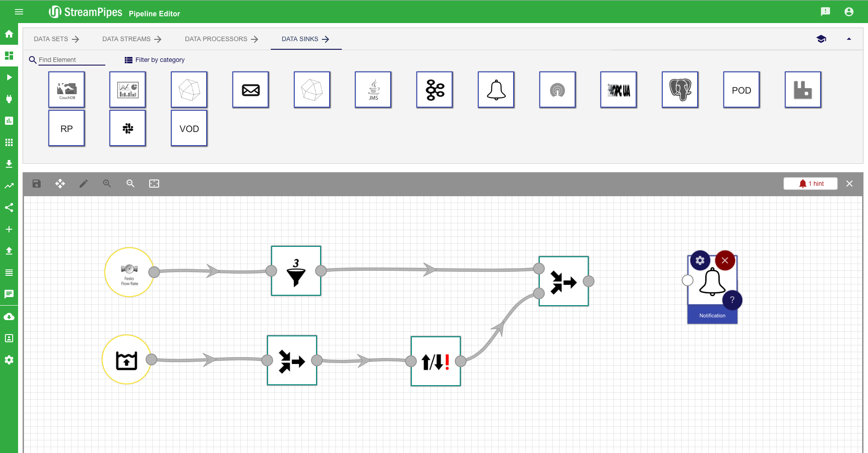Open Notification element settings gear
868x453 pixels.
point(700,260)
